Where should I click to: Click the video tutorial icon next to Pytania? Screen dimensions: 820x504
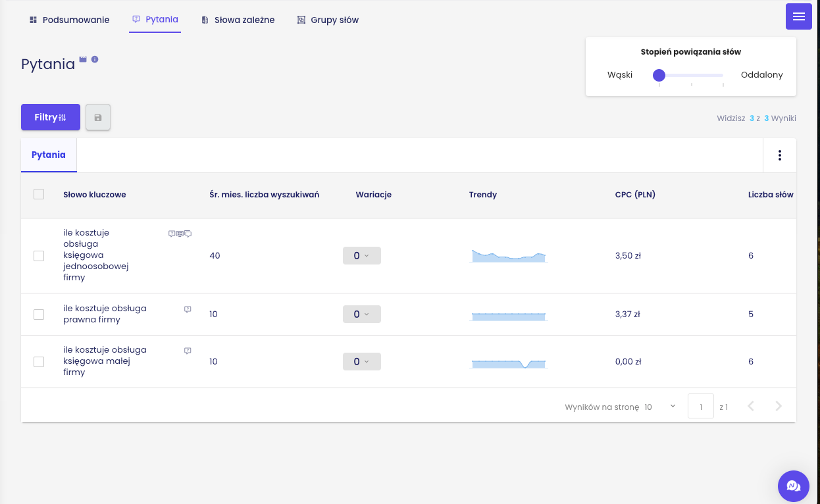point(83,59)
